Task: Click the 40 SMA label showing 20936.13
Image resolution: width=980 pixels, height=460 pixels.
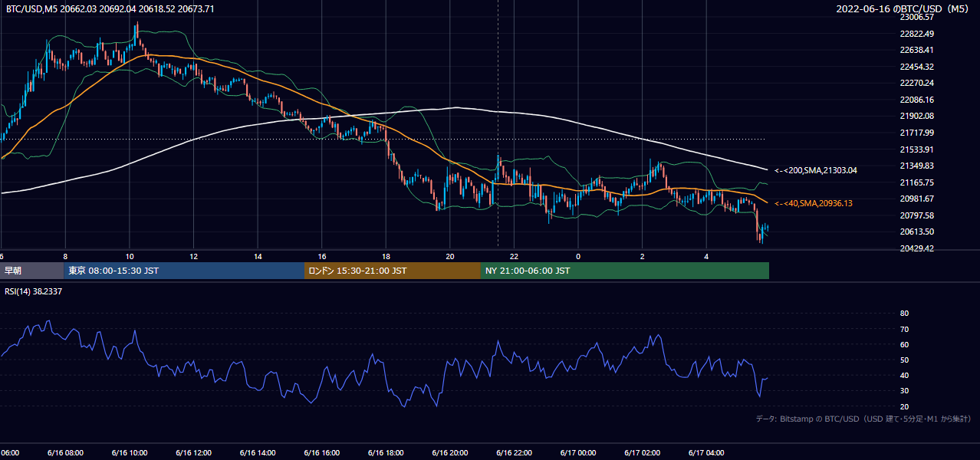Action: 814,203
